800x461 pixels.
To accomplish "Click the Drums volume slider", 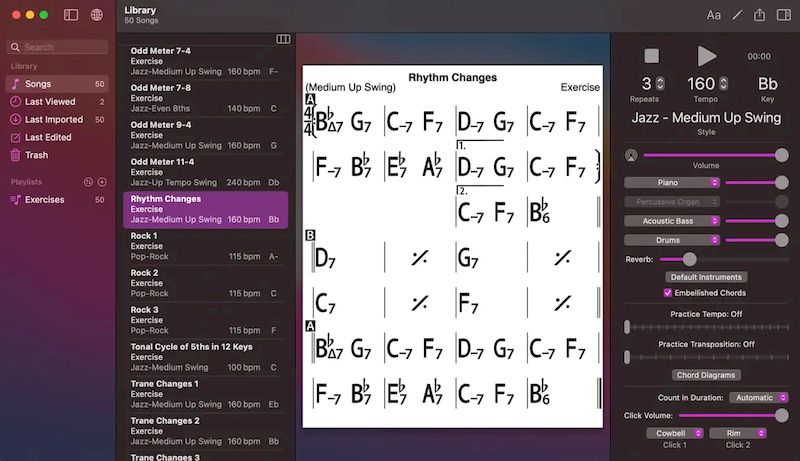I will (x=757, y=240).
